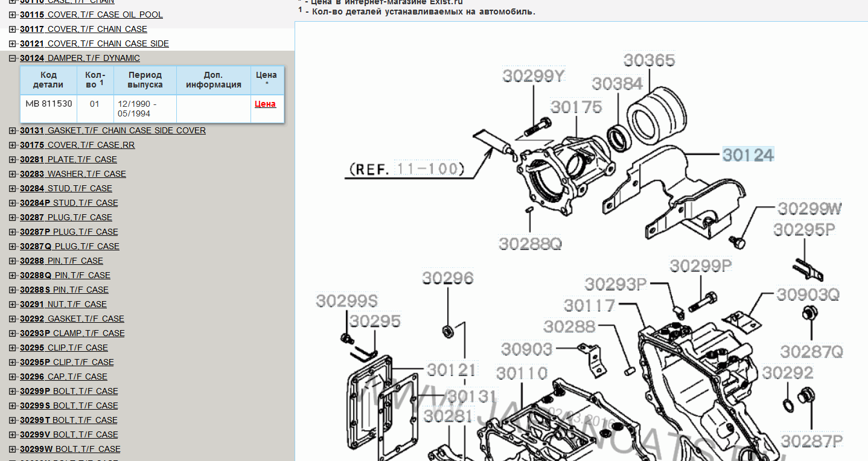
Task: Expand the 30175 COVER,T/F CASE,RR node
Action: pos(12,145)
